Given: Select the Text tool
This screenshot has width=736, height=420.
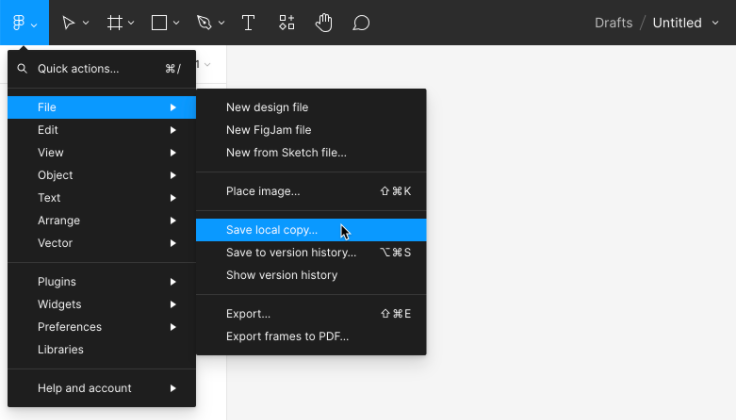Looking at the screenshot, I should pyautogui.click(x=248, y=23).
